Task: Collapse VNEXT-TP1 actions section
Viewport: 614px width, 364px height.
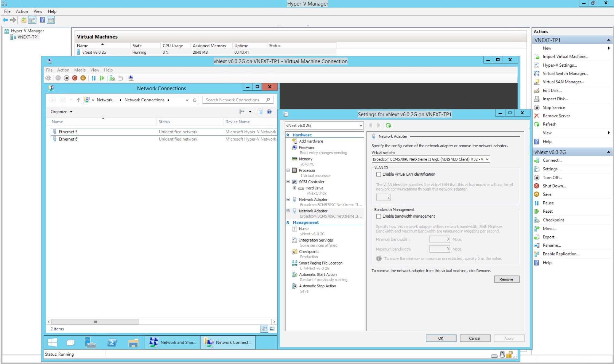Action: pos(608,40)
